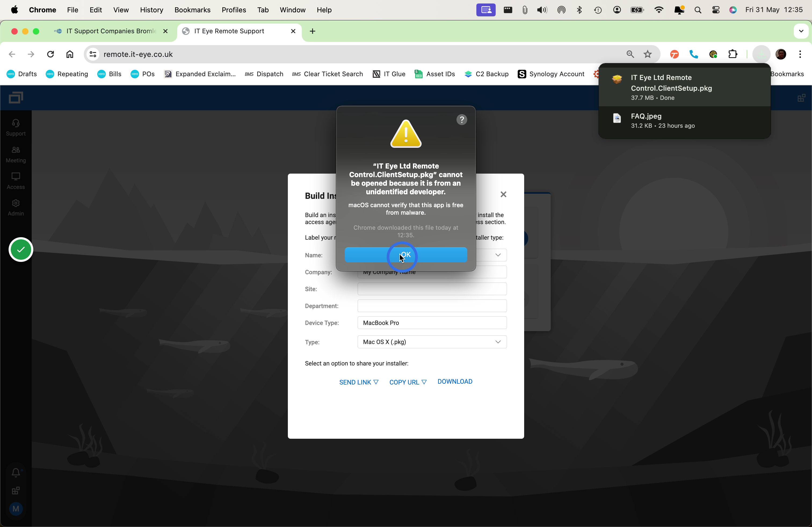Click OK in the unidentified developer alert

coord(406,255)
